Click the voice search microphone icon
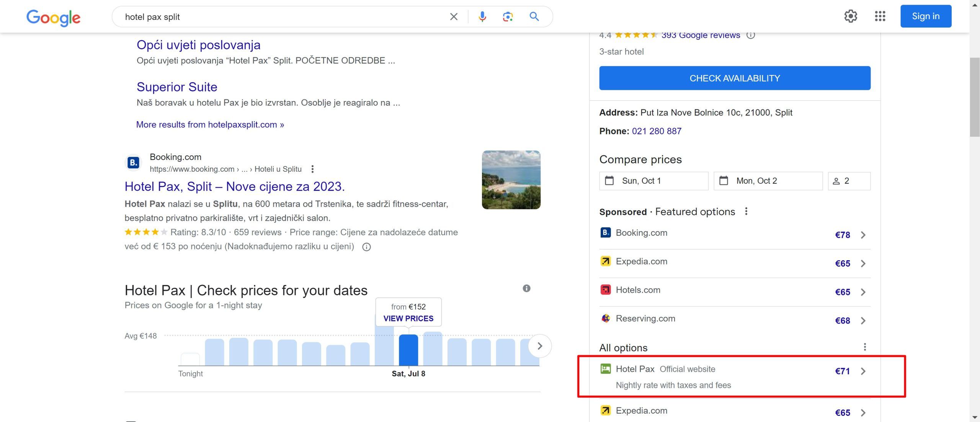 click(482, 16)
